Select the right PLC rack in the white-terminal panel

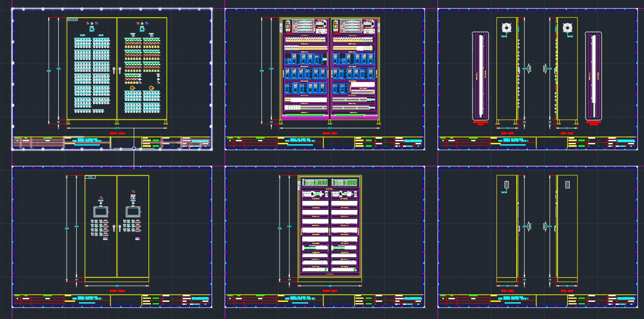pos(345,182)
